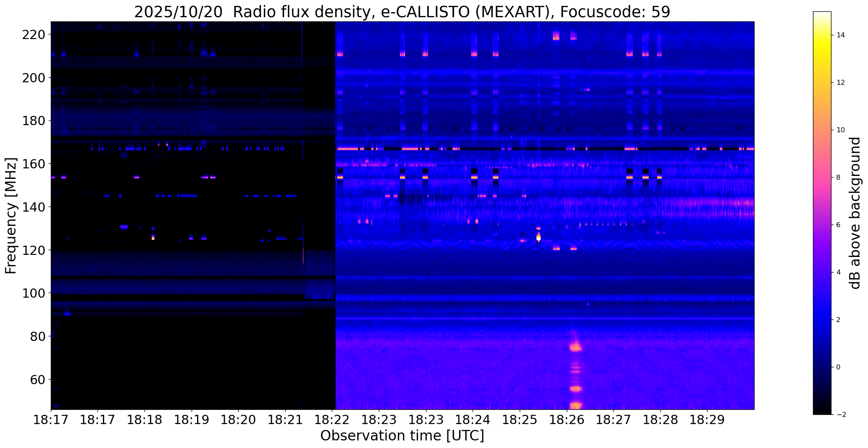Click the plot title mentioning e-CALLISTO (MEXART)
868x448 pixels.
point(402,12)
